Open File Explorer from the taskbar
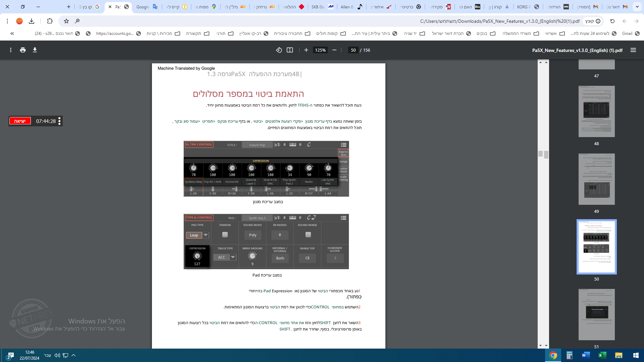 [619, 355]
